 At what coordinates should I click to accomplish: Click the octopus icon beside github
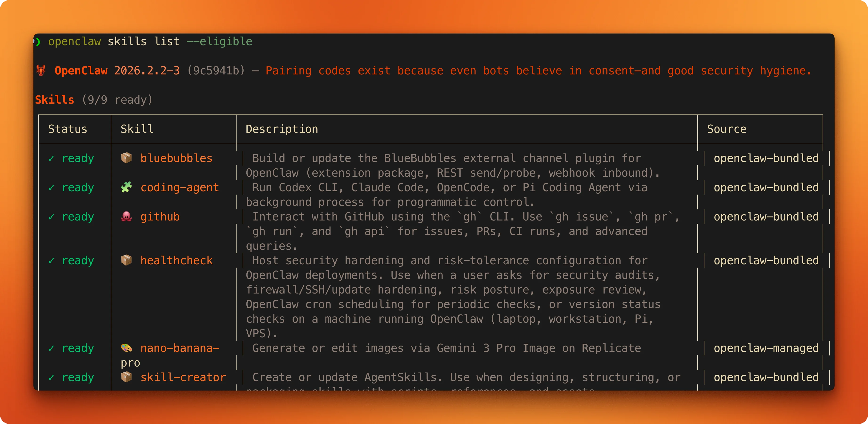[x=126, y=216]
